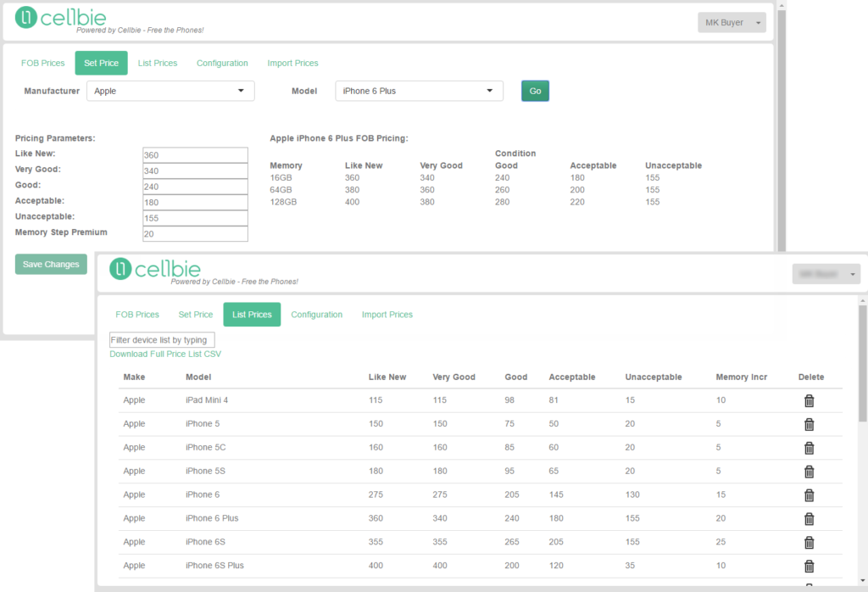Click the Memory Incr column header
The height and width of the screenshot is (592, 868).
pyautogui.click(x=741, y=377)
